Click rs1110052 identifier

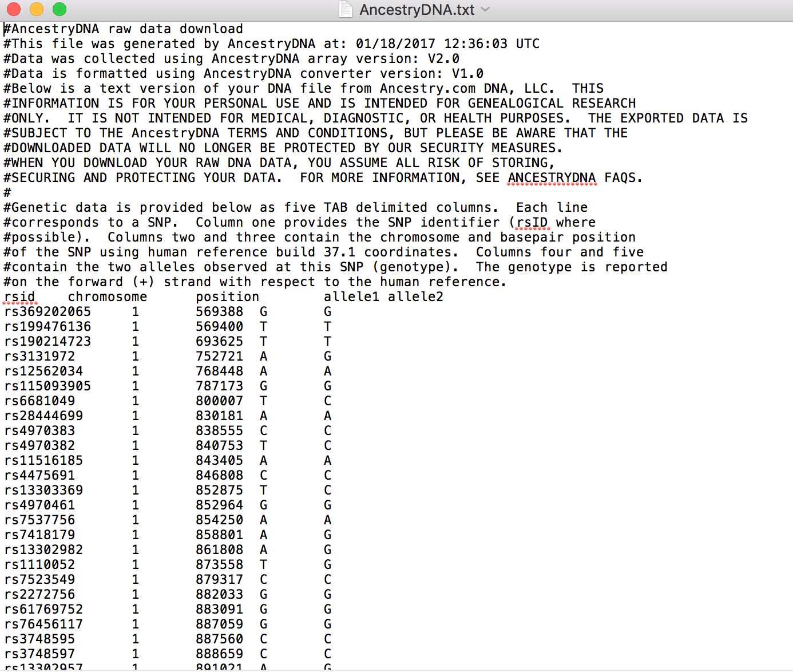[x=39, y=564]
